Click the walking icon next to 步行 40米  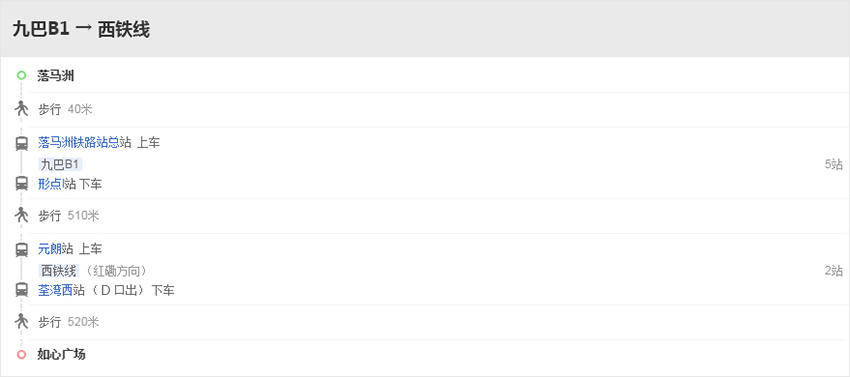22,109
